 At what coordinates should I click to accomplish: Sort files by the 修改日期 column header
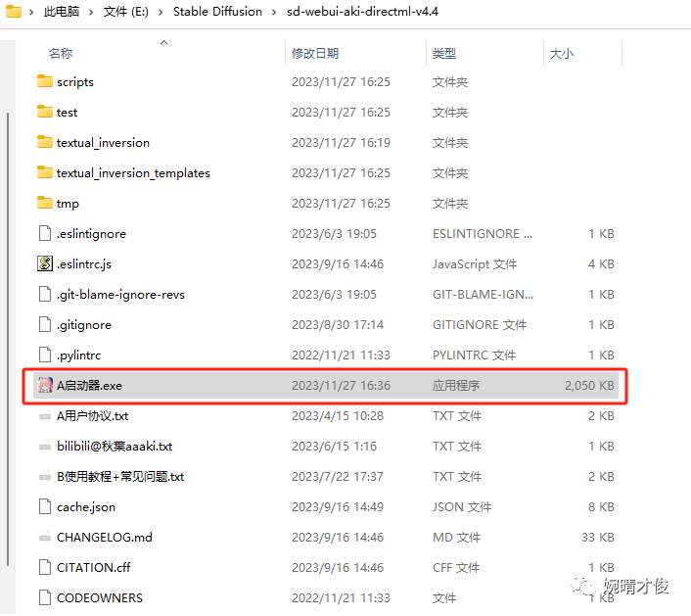tap(314, 53)
